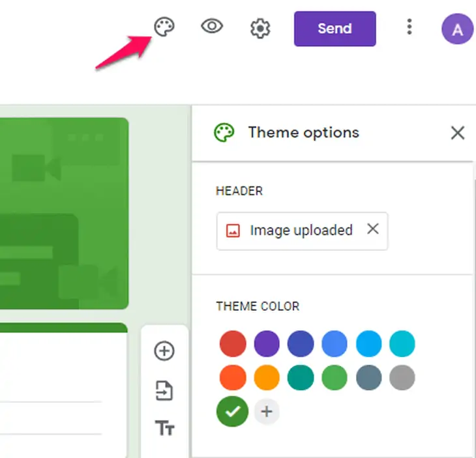Select the red theme color
The width and height of the screenshot is (476, 458).
[x=233, y=343]
